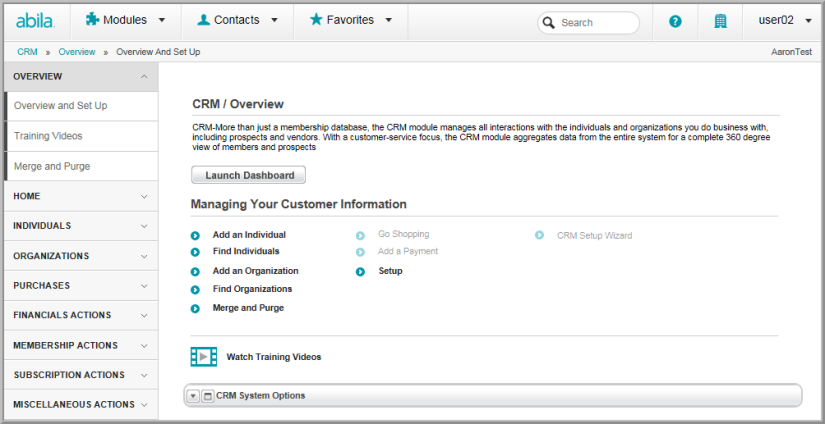Open the Add an Organization link
This screenshot has height=424, width=825.
(256, 271)
